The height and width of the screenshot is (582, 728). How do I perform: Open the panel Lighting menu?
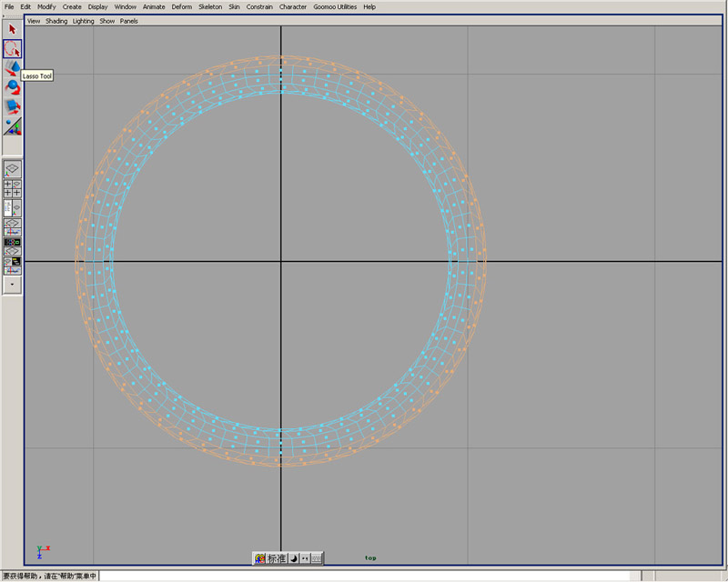tap(83, 21)
